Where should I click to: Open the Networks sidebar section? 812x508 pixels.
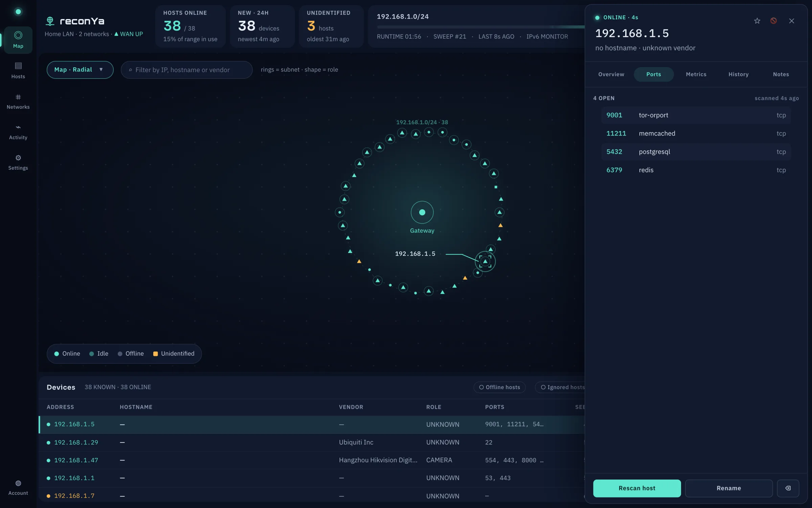(18, 101)
